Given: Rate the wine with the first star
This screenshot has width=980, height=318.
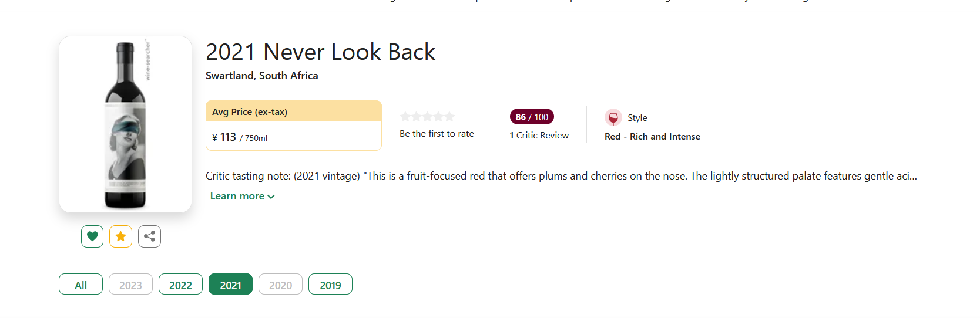Looking at the screenshot, I should coord(405,117).
